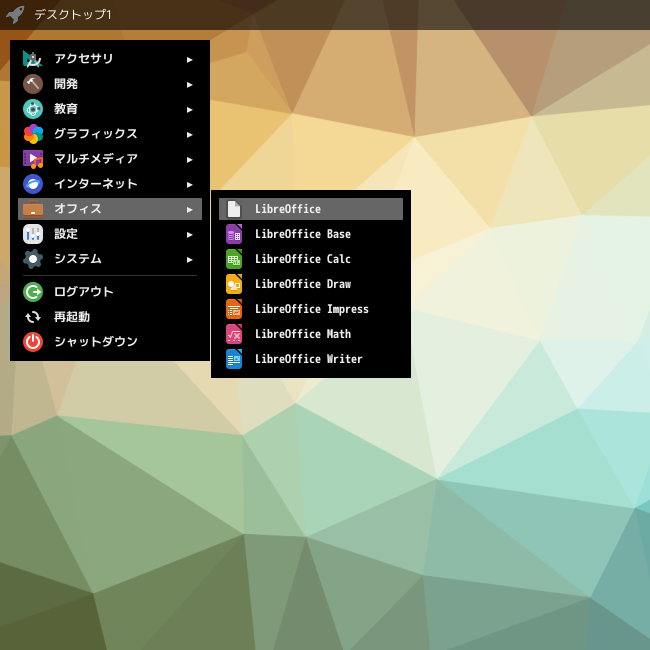Click the rocket launcher icon in panel
Screen dimensions: 650x650
pos(15,15)
